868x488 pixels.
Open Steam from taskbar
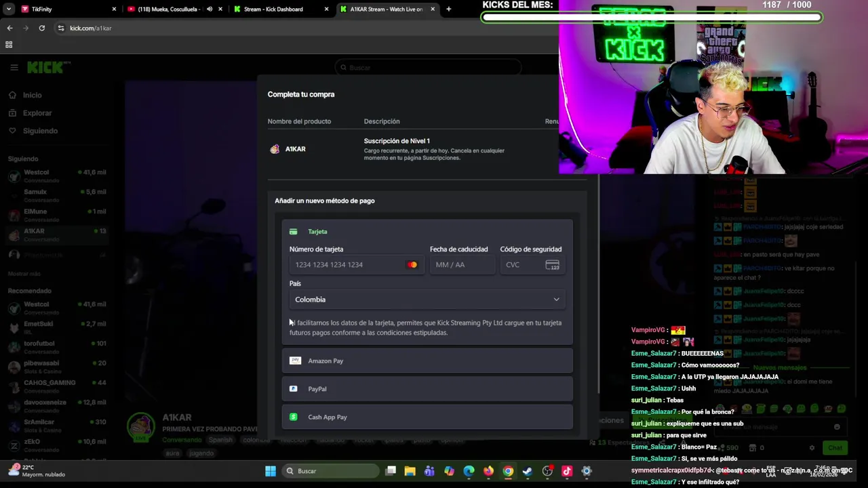coord(528,471)
